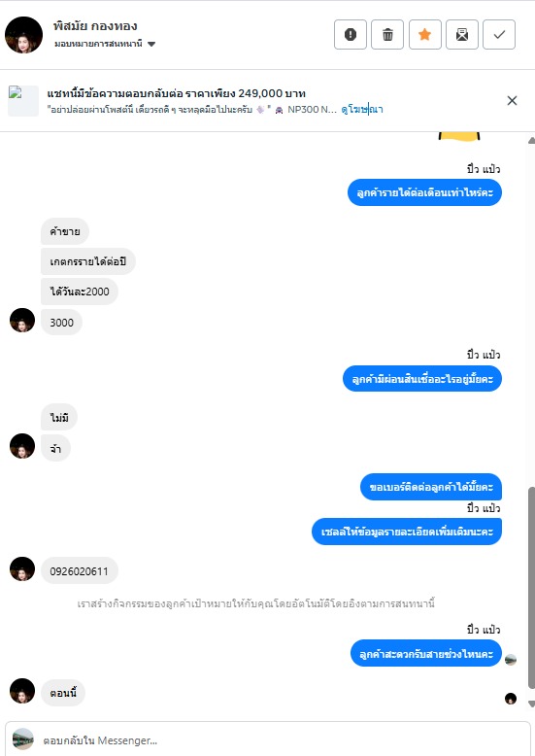Viewport: 535px width, 756px height.
Task: Open the ดูโฆษณา link
Action: tap(362, 110)
